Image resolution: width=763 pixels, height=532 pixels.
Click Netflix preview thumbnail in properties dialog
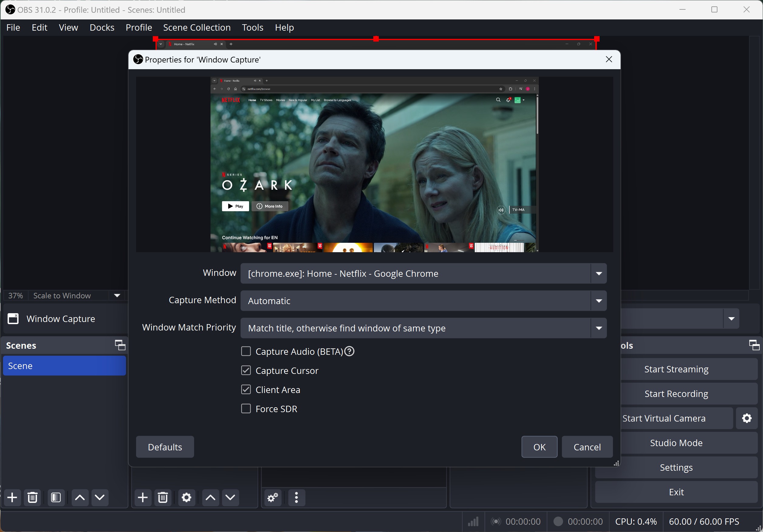point(375,164)
